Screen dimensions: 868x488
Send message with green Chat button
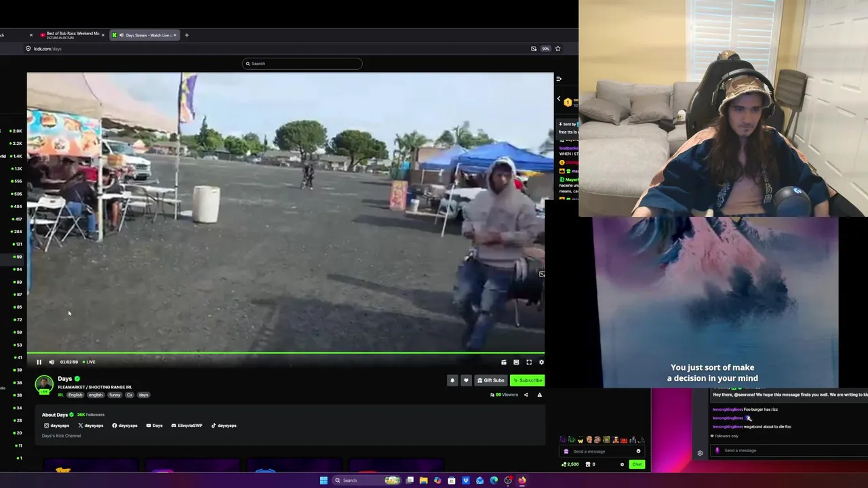[636, 464]
